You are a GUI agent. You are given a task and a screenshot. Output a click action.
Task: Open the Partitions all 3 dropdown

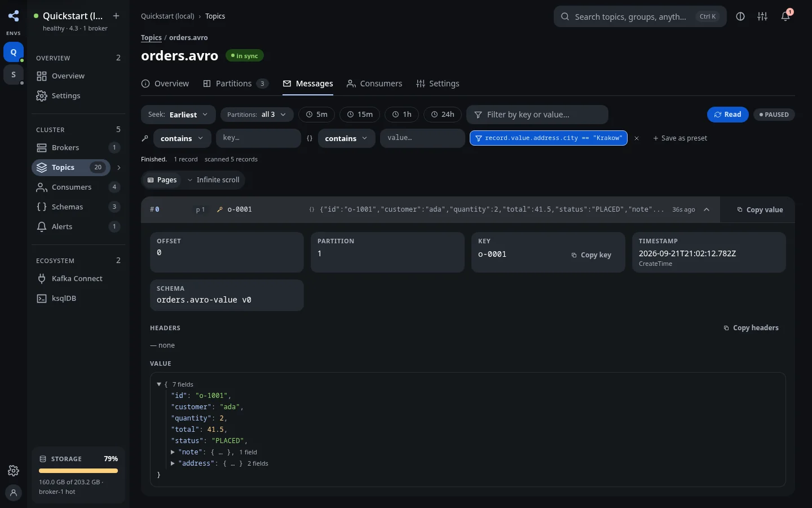(x=257, y=115)
